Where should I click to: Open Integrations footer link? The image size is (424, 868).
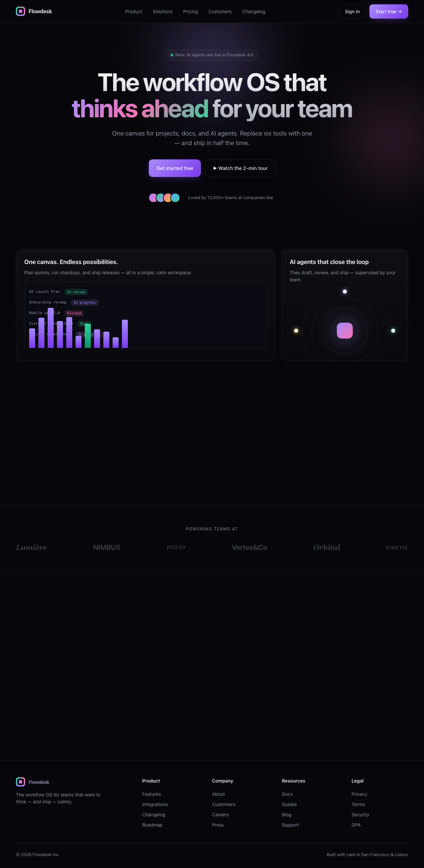pos(155,805)
